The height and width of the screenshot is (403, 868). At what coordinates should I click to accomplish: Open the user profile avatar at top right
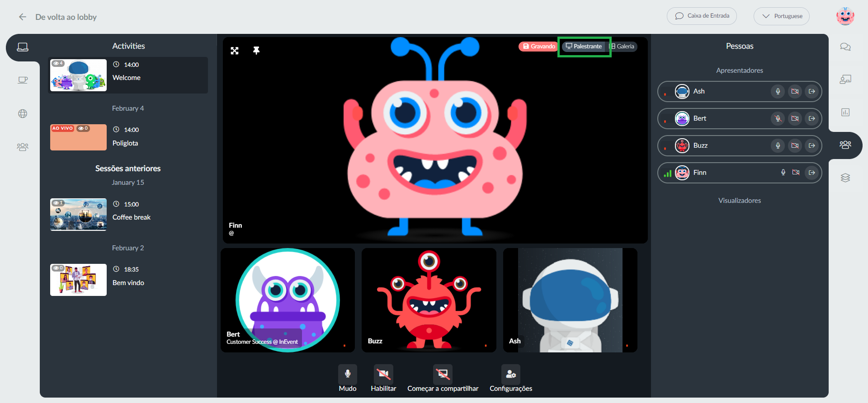pos(845,16)
